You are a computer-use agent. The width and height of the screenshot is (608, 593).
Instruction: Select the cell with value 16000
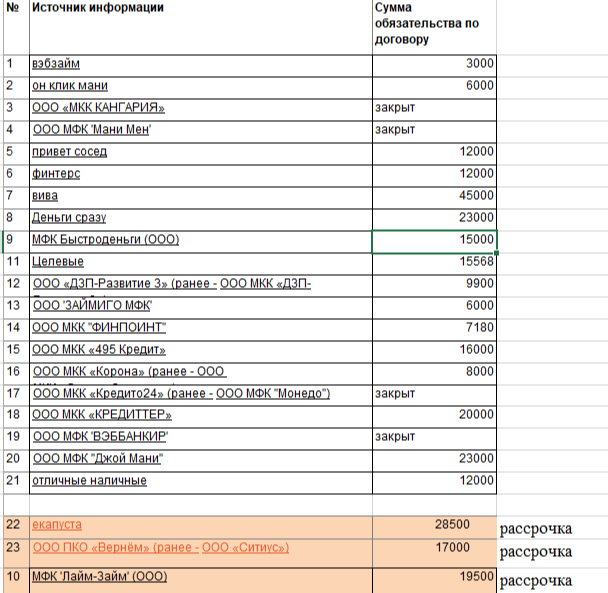(x=434, y=352)
